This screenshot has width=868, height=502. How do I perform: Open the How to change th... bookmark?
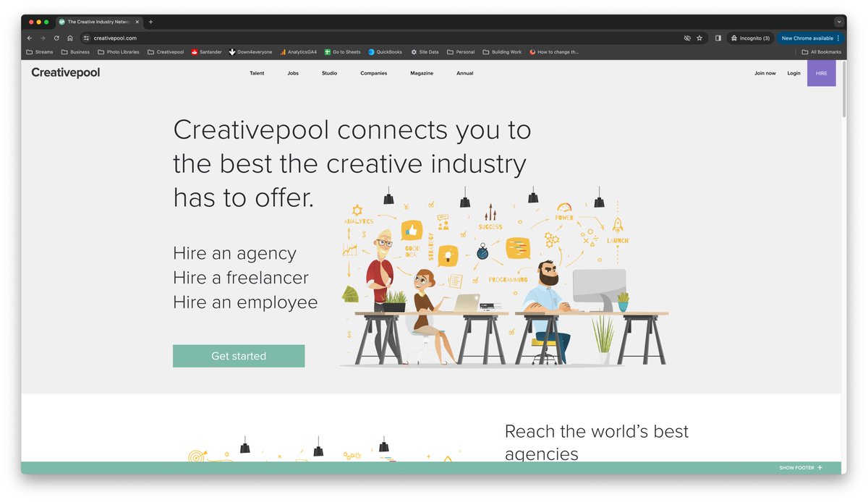[x=554, y=52]
